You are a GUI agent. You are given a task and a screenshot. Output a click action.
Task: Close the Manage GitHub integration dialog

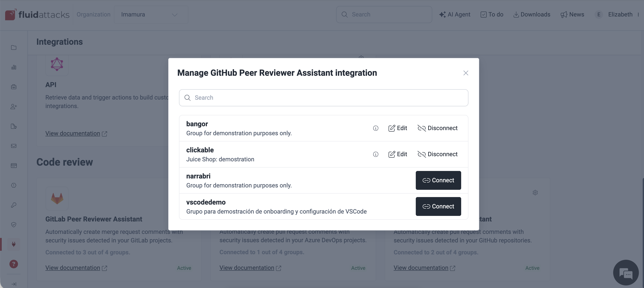[x=465, y=73]
